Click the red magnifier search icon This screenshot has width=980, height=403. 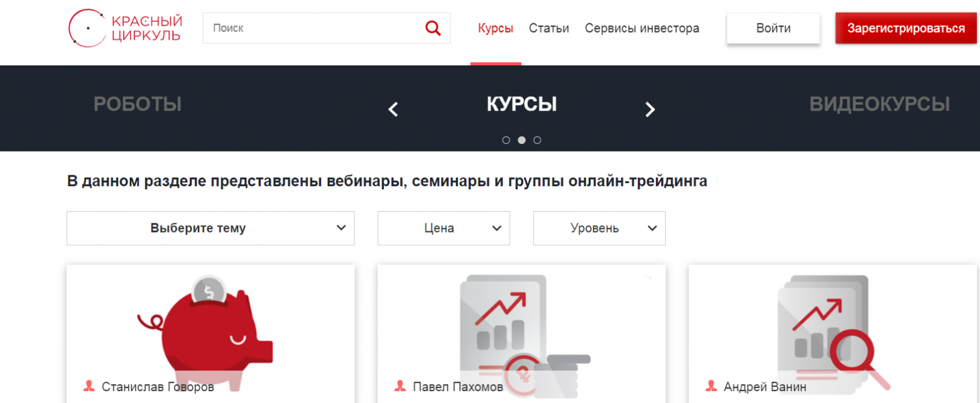click(433, 28)
